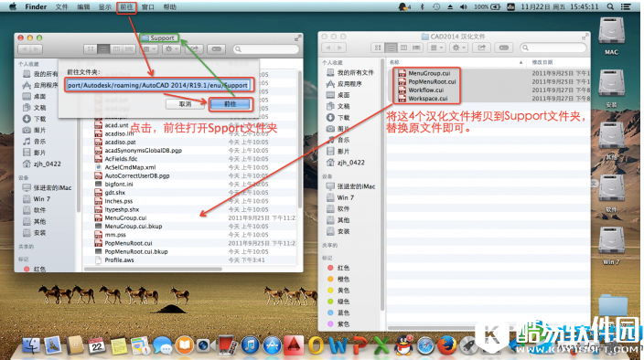Open the Apple menu
This screenshot has height=360, width=644.
[13, 7]
